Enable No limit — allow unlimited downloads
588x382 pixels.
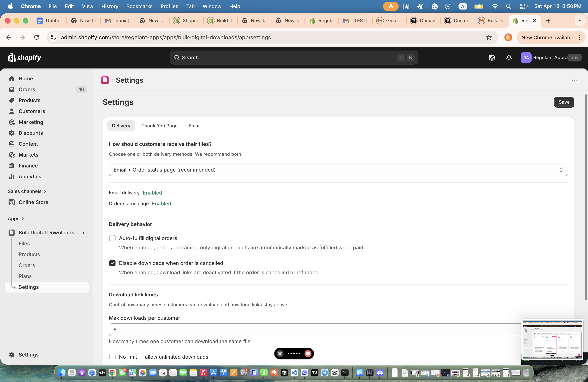(112, 357)
